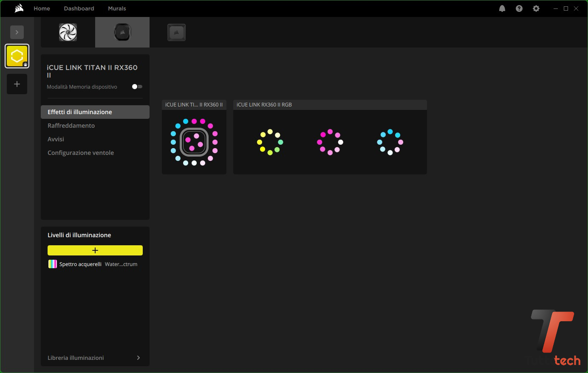The width and height of the screenshot is (588, 373).
Task: Click the Livelli di illuminazione title
Action: pyautogui.click(x=79, y=235)
